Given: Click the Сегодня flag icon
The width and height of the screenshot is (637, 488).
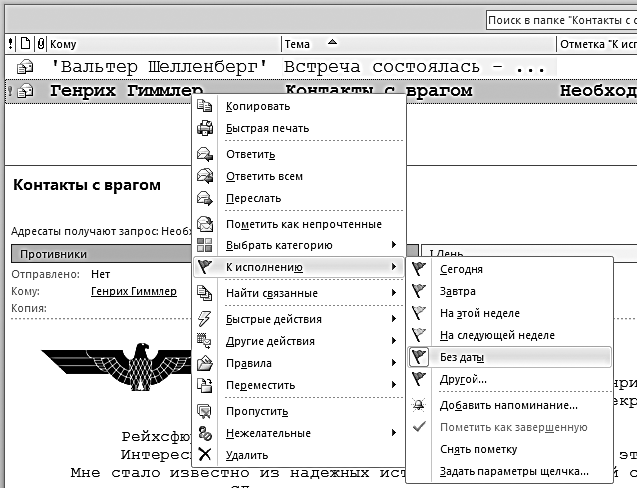Looking at the screenshot, I should tap(420, 270).
